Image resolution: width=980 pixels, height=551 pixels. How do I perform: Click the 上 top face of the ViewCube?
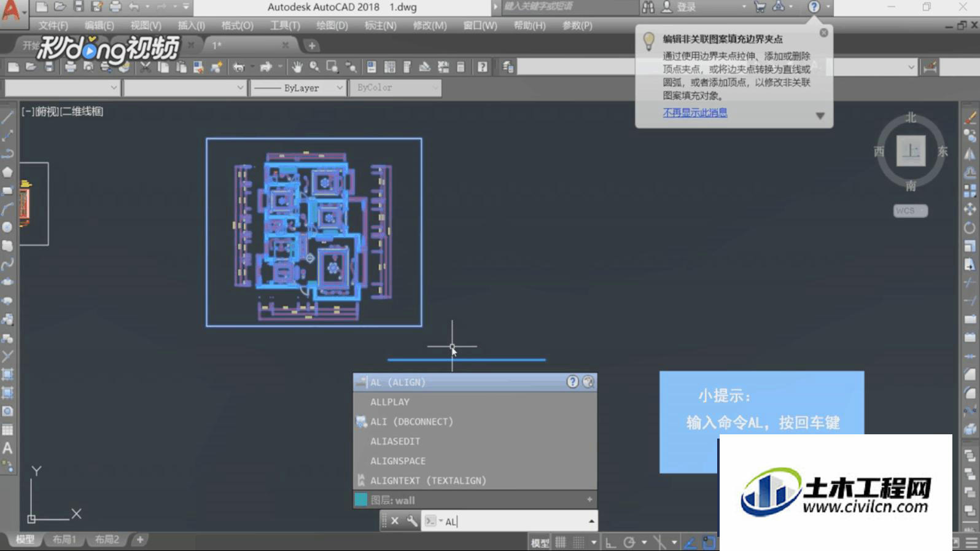[911, 150]
